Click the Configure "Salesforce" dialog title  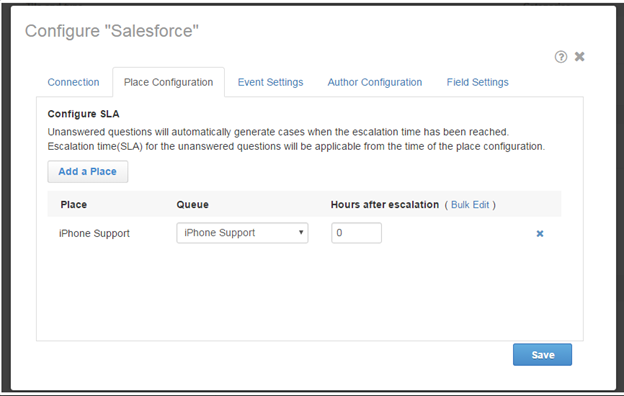coord(112,31)
